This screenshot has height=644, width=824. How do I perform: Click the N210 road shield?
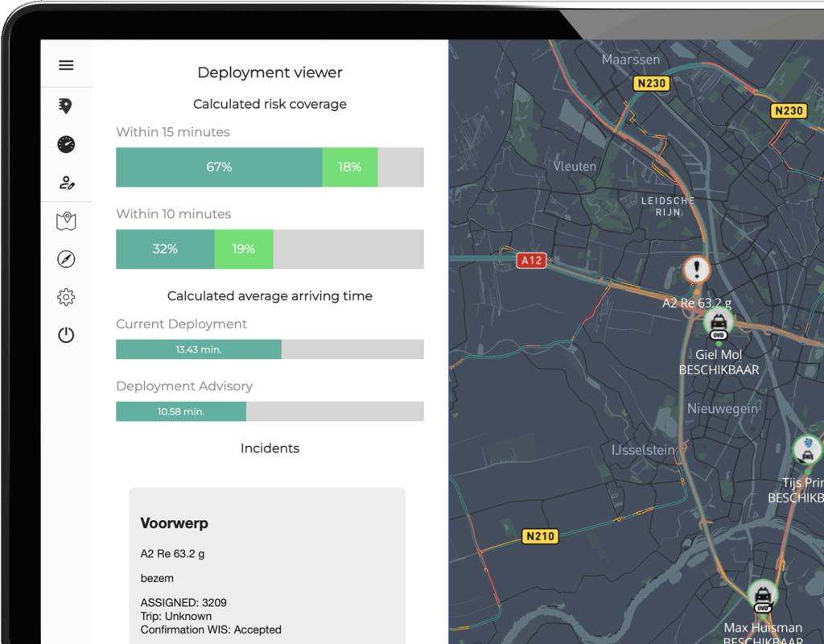coord(540,536)
